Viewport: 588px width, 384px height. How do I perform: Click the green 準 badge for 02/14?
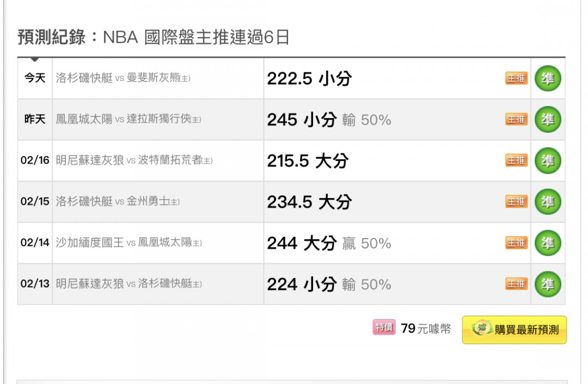[548, 243]
